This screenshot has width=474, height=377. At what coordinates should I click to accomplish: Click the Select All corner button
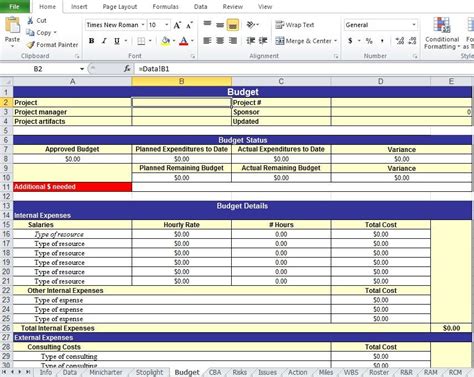pyautogui.click(x=7, y=81)
